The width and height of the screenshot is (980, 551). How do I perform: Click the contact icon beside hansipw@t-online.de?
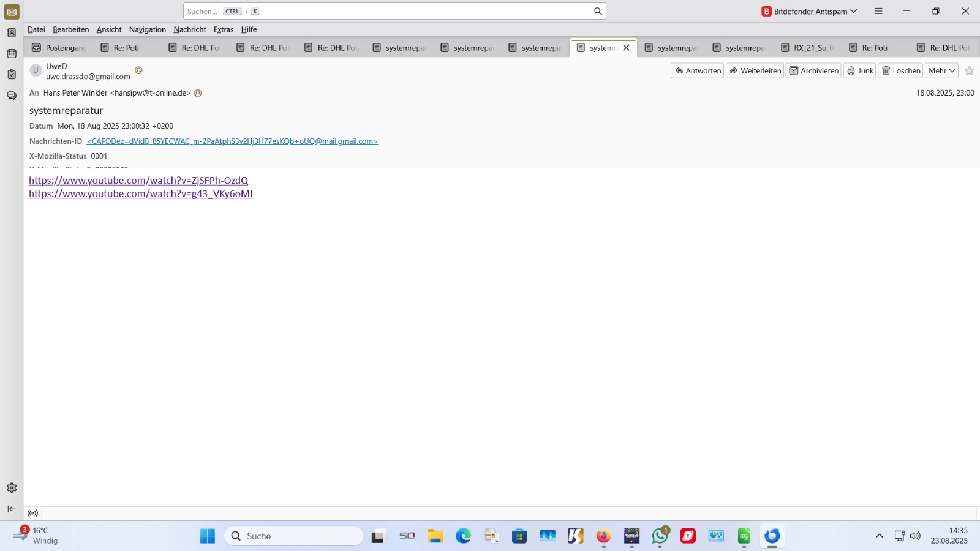pyautogui.click(x=198, y=93)
